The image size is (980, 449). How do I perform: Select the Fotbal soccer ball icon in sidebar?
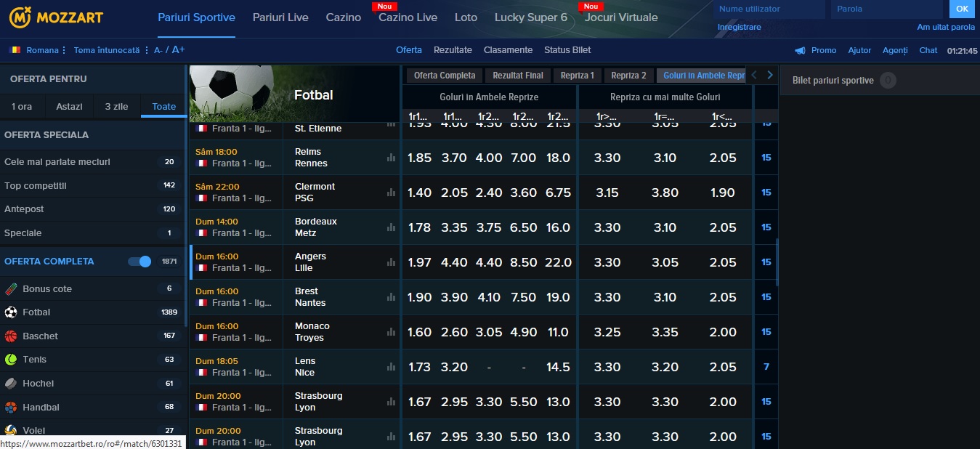(x=11, y=312)
